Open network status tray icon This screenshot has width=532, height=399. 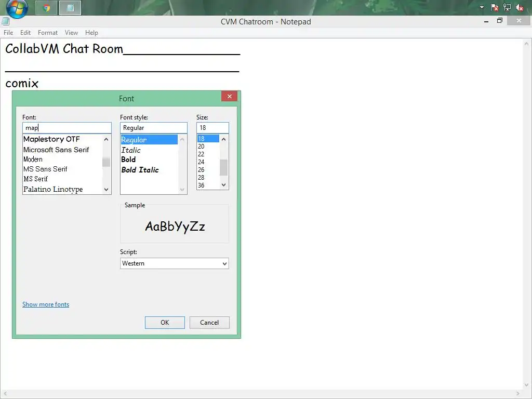click(507, 7)
